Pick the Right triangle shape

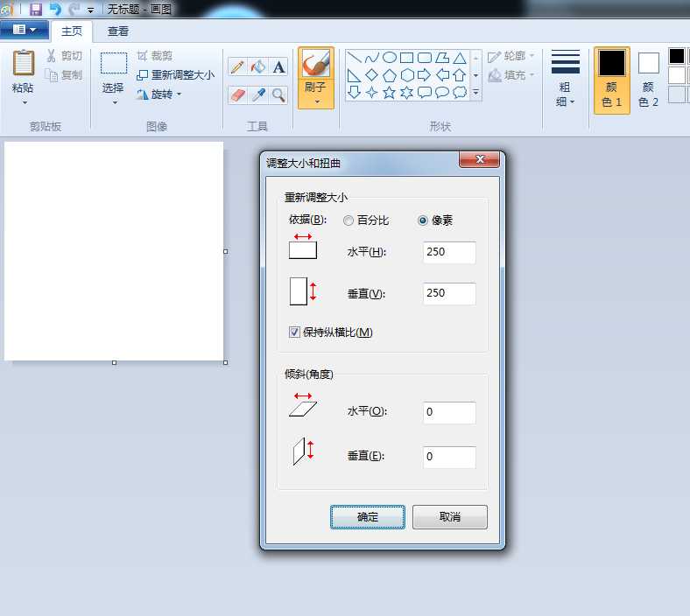[355, 75]
